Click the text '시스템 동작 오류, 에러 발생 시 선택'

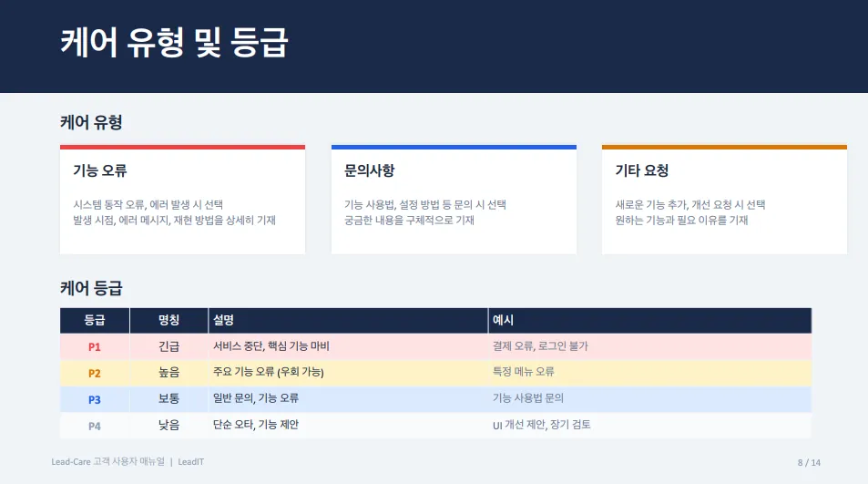tap(148, 204)
